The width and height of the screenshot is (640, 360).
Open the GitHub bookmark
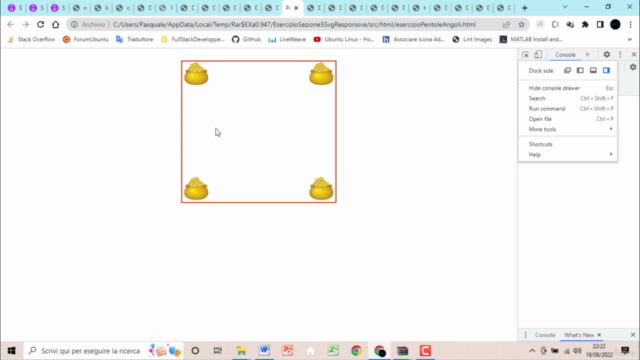tap(246, 40)
